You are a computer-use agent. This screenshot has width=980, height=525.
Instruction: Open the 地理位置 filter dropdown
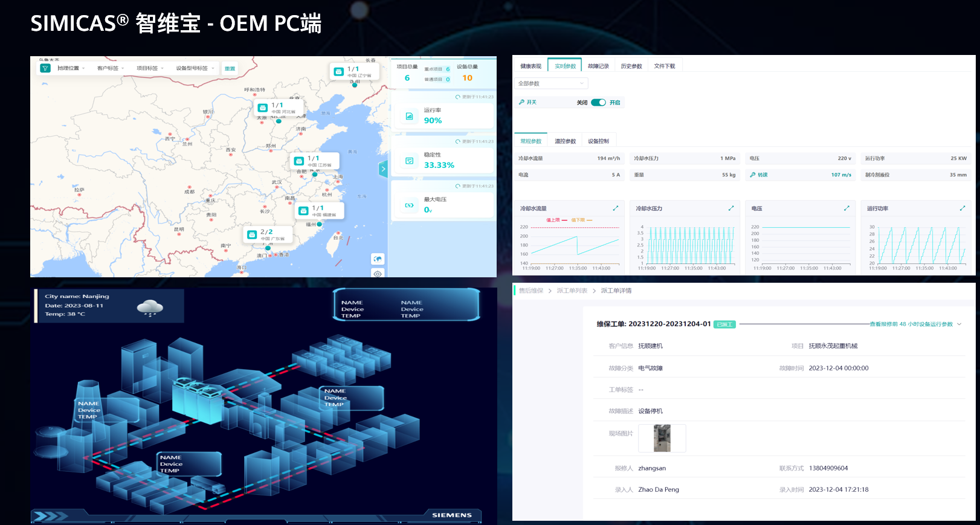coord(71,68)
